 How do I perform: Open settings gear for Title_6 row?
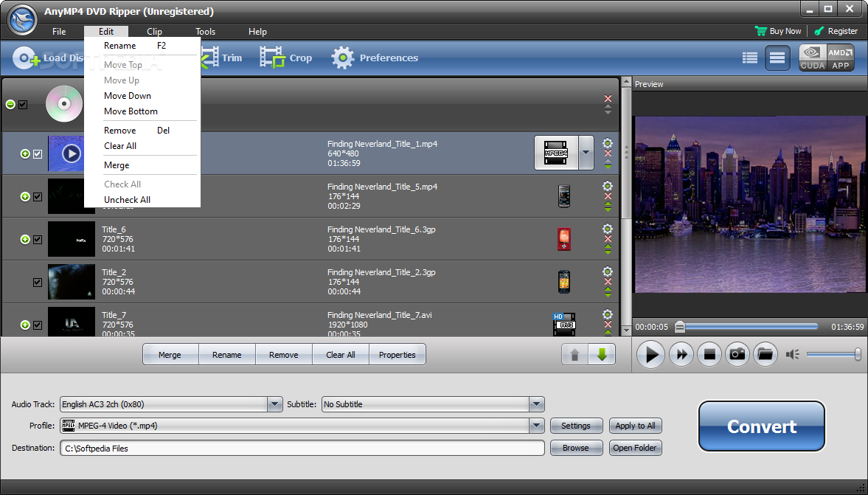point(607,229)
